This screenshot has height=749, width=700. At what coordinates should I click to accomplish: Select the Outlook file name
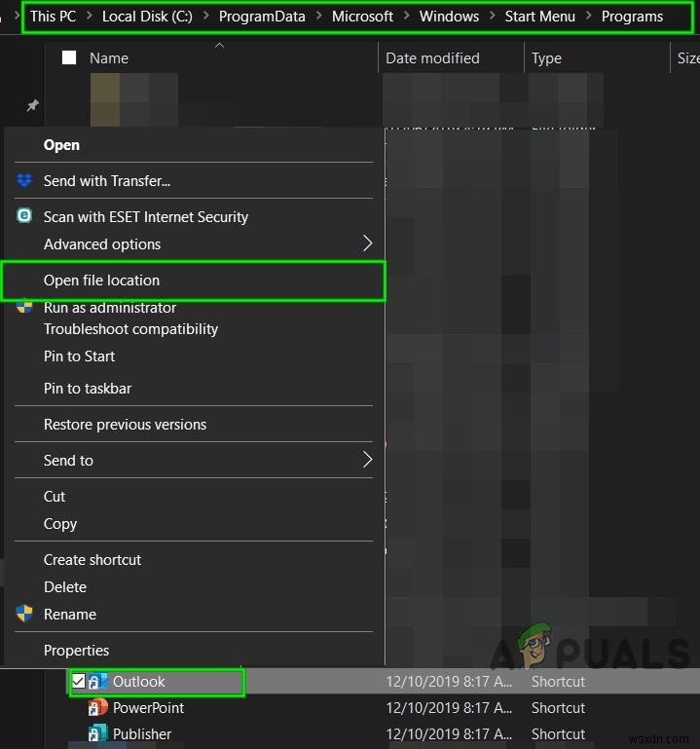[139, 681]
